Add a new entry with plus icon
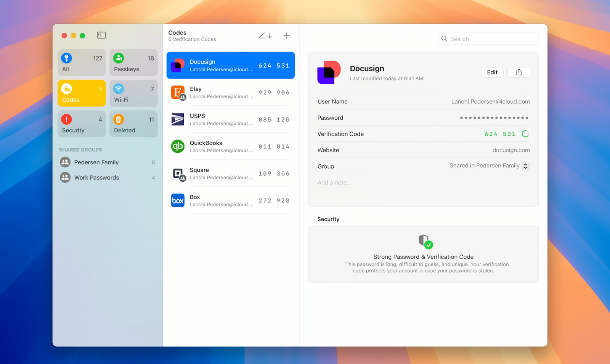This screenshot has width=610, height=364. (287, 35)
